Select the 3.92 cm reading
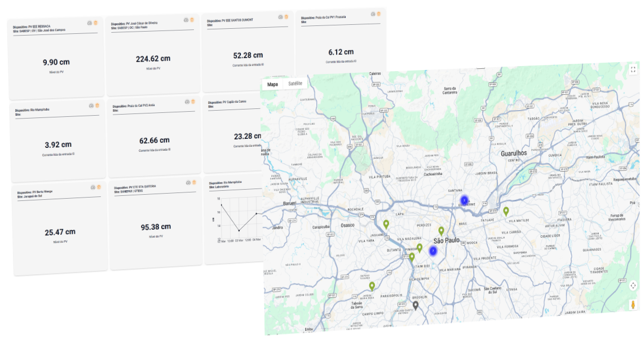Viewport: 644px width, 346px height. 58,145
